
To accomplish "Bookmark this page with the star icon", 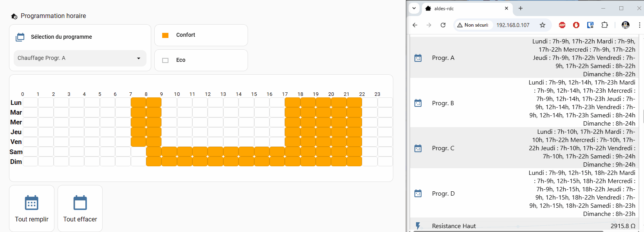I will click(x=543, y=25).
